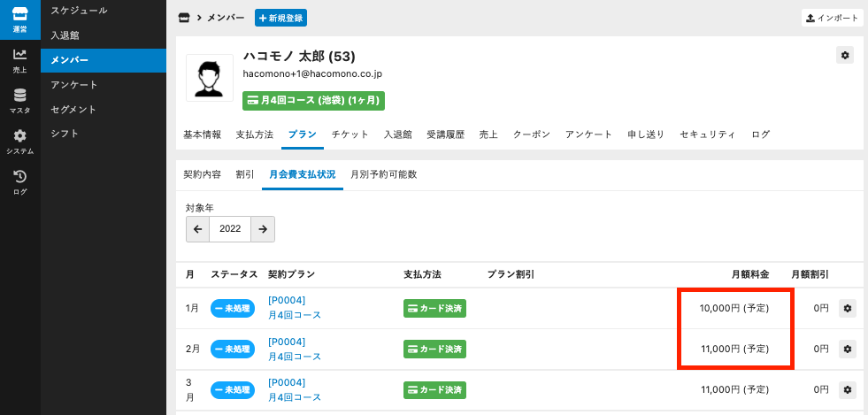Open the マスタ database icon
Viewport: 868px width, 415px height.
click(19, 101)
